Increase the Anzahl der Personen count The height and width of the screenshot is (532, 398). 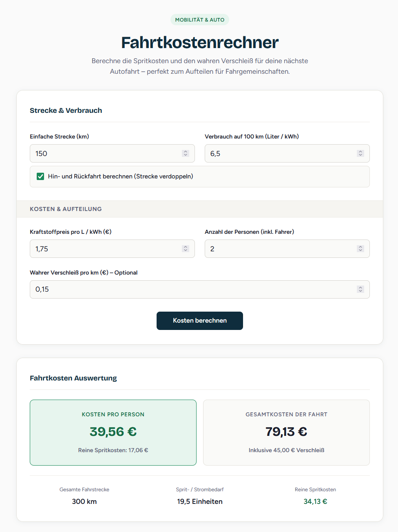[x=360, y=246]
